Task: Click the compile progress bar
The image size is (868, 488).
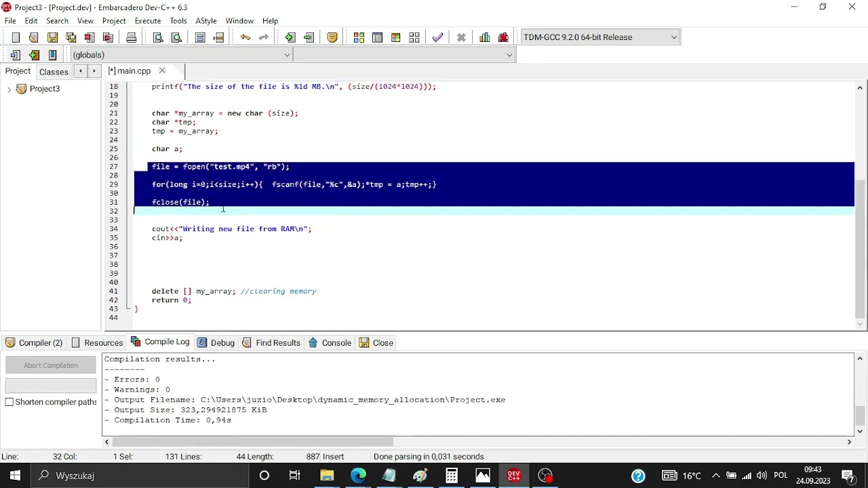Action: (51, 386)
